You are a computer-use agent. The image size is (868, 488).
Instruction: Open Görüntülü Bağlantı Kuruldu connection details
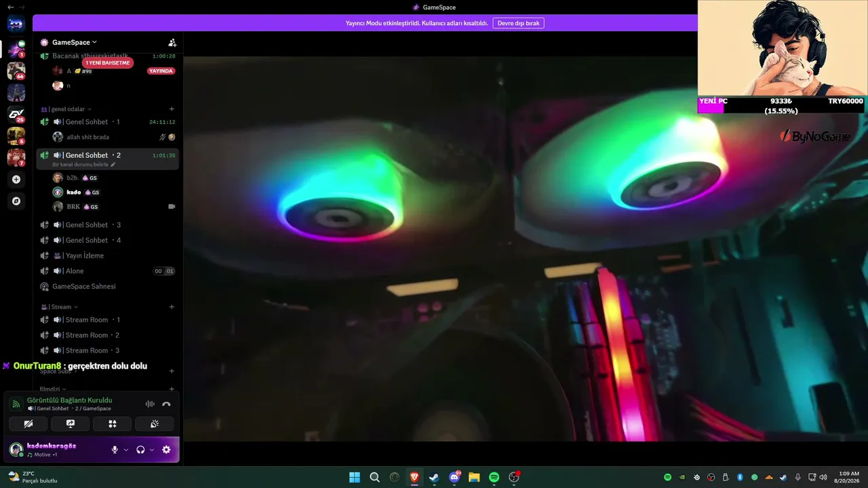69,400
